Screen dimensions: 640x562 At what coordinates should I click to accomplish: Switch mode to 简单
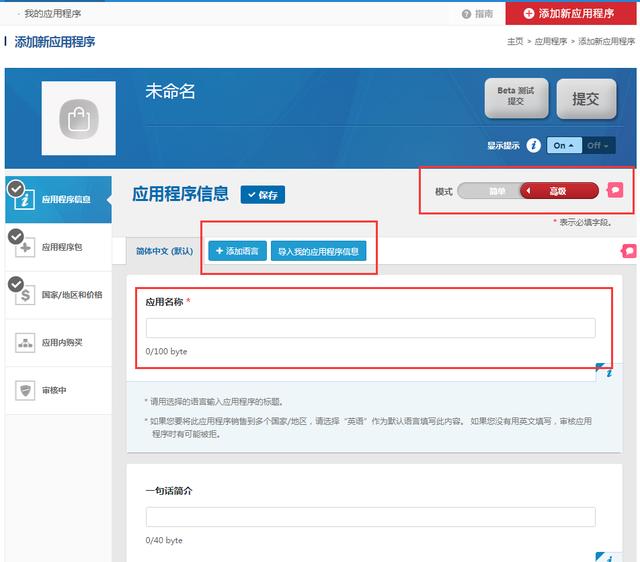coord(489,191)
